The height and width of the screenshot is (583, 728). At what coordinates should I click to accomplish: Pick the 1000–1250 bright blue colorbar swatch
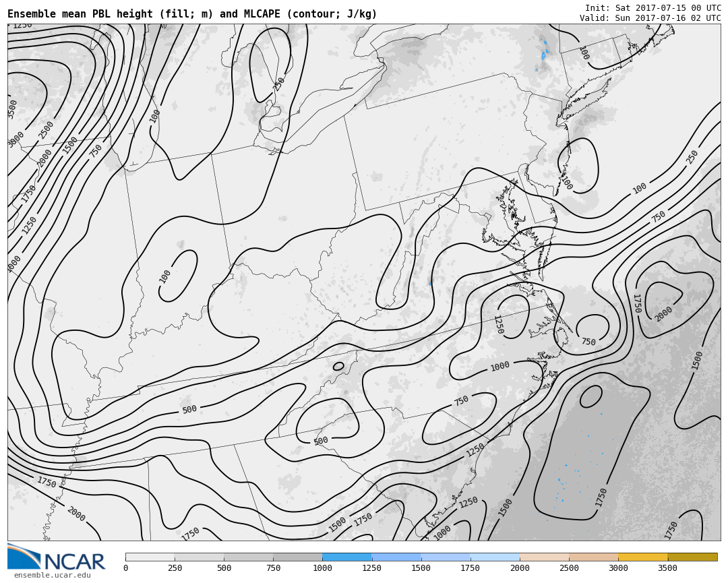[347, 557]
